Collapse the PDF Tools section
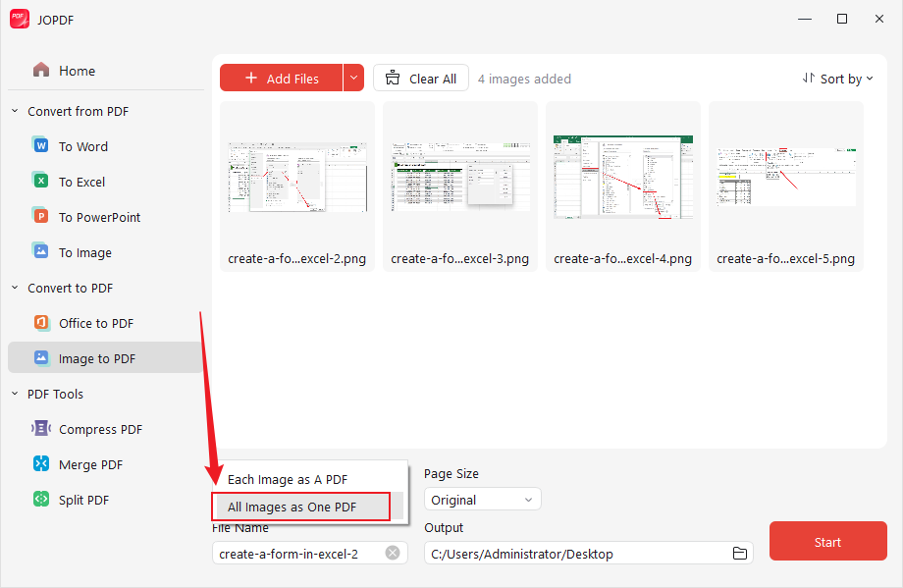 (14, 394)
